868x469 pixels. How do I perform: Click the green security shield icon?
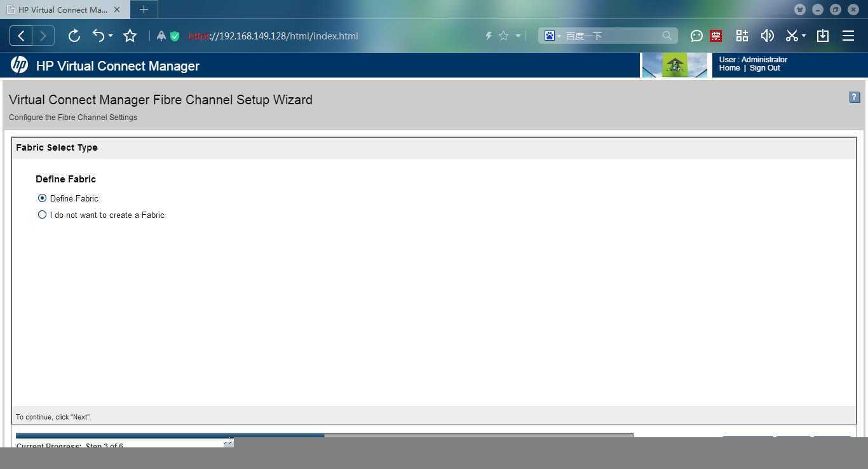[x=175, y=36]
